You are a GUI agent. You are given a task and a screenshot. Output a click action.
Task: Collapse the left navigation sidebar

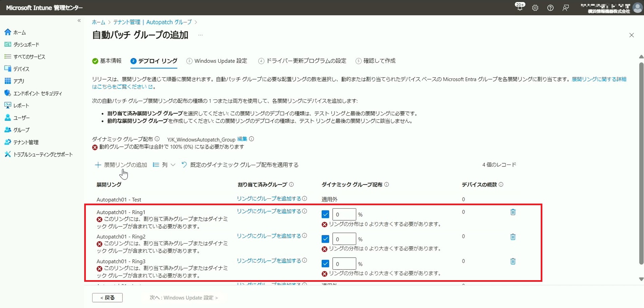pyautogui.click(x=79, y=20)
